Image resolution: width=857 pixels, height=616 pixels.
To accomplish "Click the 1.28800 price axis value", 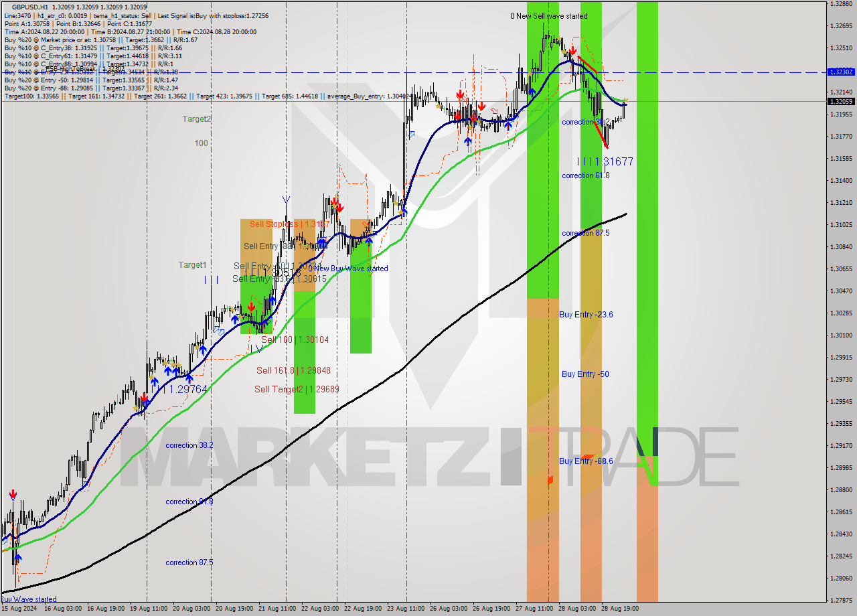I will [x=840, y=490].
